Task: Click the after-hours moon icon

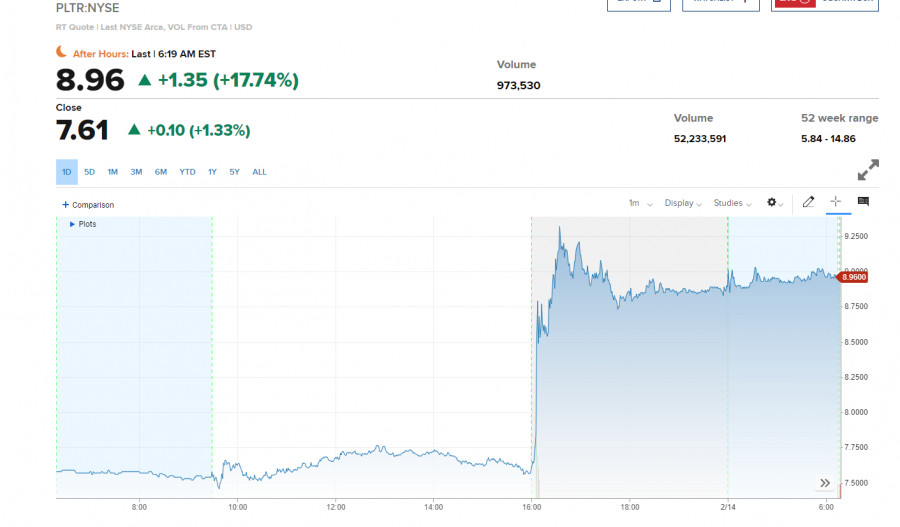Action: pos(62,53)
